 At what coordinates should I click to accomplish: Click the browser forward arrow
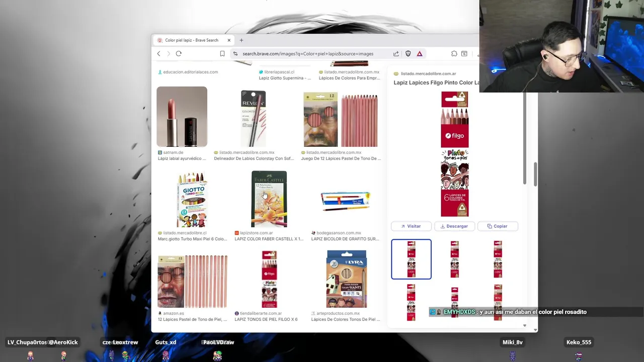[169, 54]
